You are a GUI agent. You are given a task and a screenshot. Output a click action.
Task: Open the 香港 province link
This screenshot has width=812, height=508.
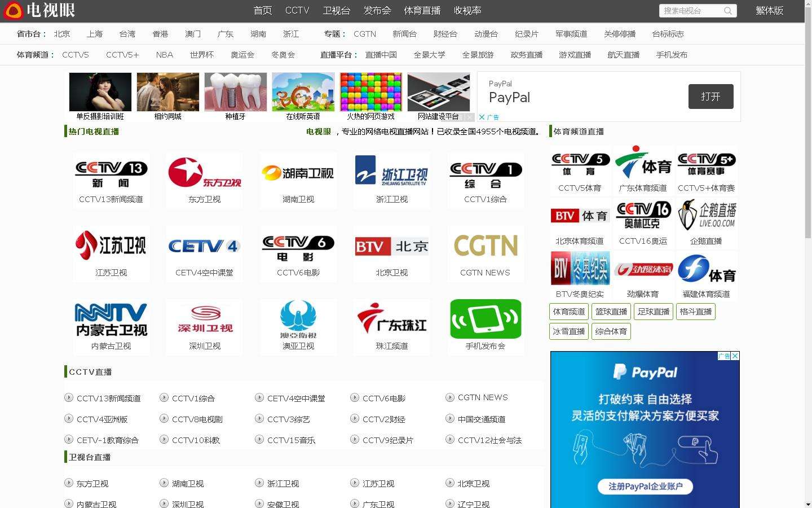160,34
